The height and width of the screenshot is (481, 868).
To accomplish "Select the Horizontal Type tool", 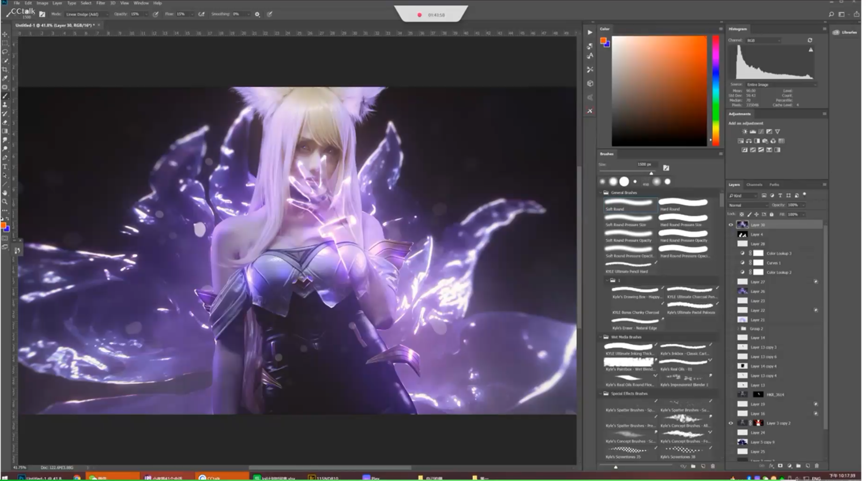I will pyautogui.click(x=5, y=166).
